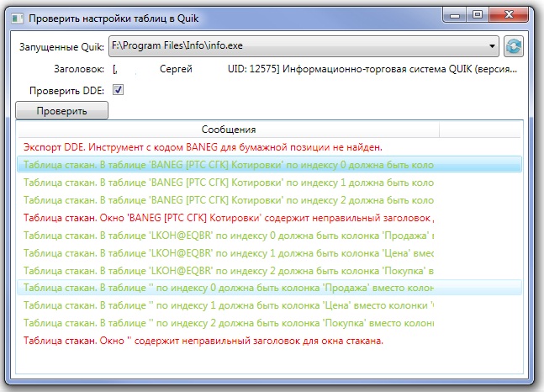Click the Заголовок value text with UID 12575
This screenshot has width=544, height=392.
[x=314, y=69]
